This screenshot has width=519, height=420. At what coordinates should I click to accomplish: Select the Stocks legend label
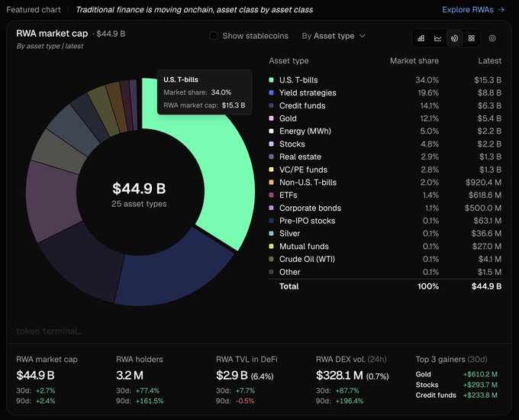(x=292, y=144)
